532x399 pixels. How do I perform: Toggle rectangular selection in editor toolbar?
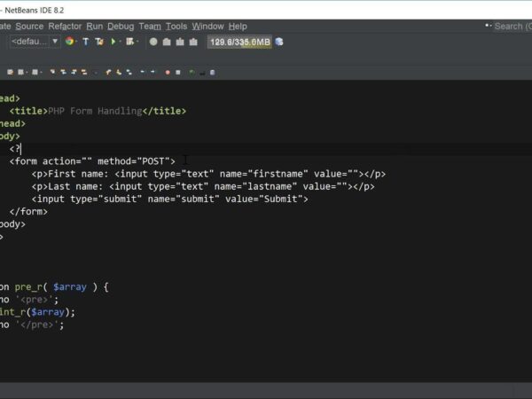(96, 73)
